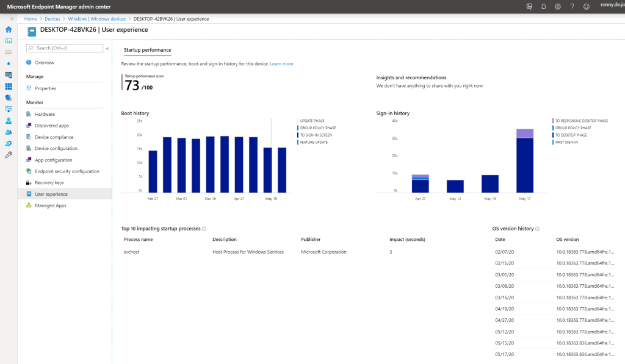Click info icon beside OS version history
The image size is (625, 364).
coord(537,229)
